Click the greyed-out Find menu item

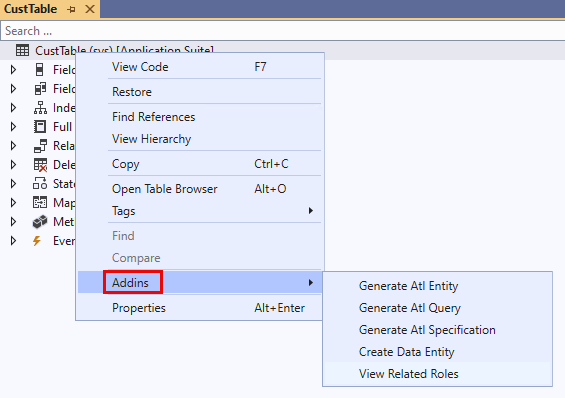coord(200,236)
